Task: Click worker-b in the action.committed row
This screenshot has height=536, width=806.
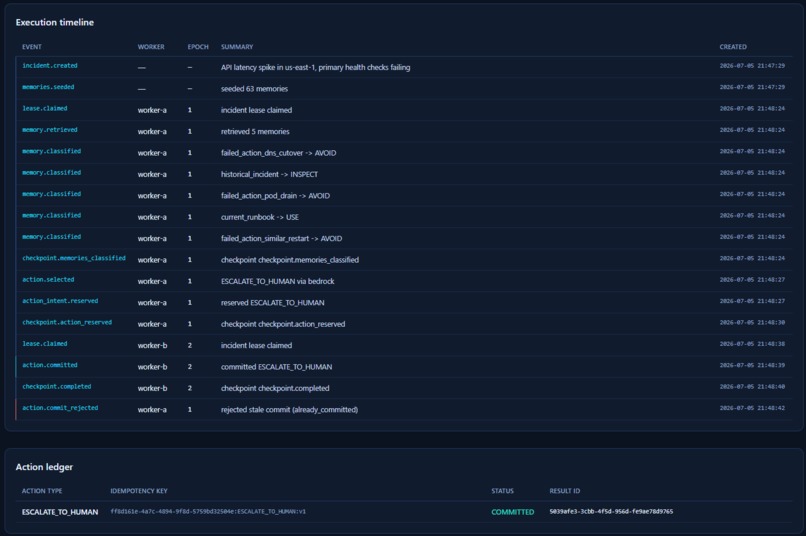Action: point(152,367)
